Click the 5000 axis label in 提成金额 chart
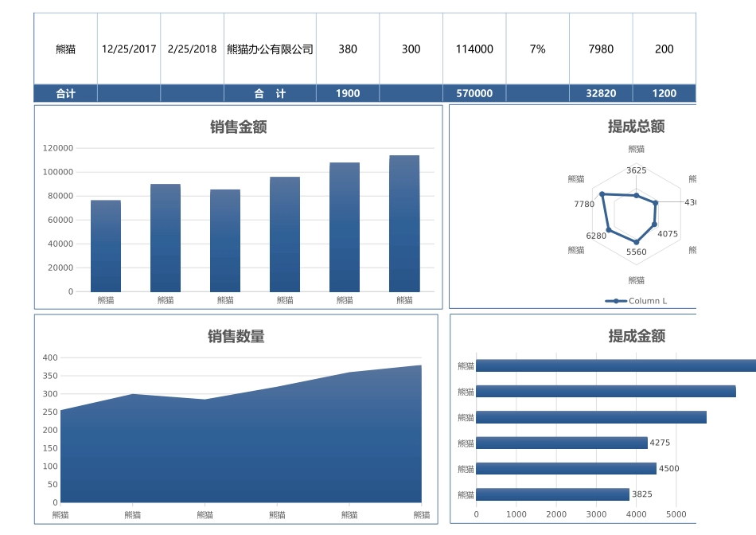The height and width of the screenshot is (535, 756). click(677, 515)
